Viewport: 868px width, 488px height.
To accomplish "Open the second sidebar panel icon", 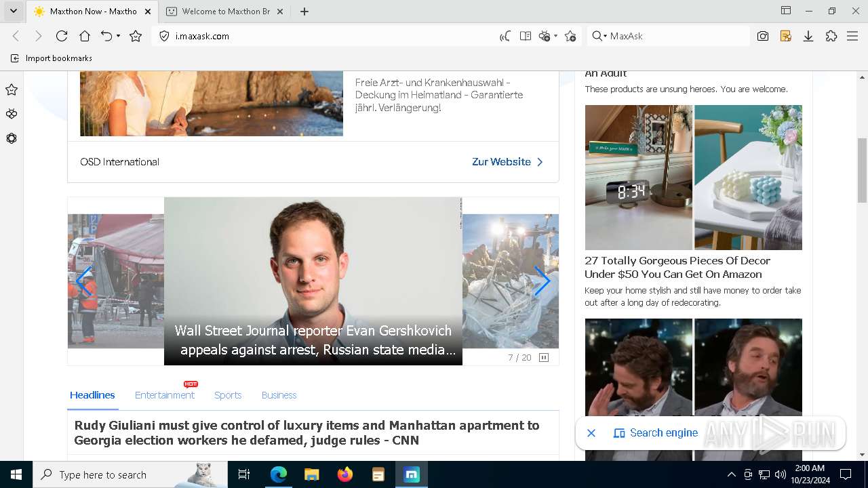I will coord(12,114).
